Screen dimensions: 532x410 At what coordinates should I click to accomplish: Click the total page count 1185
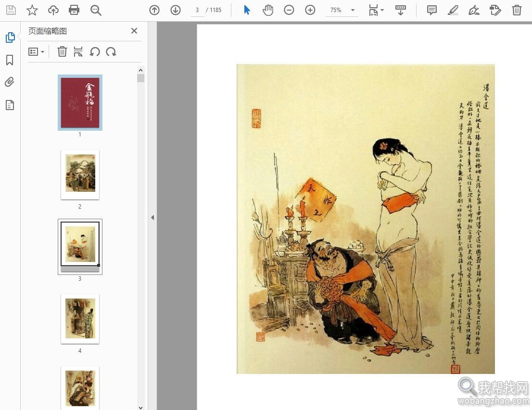tap(215, 10)
